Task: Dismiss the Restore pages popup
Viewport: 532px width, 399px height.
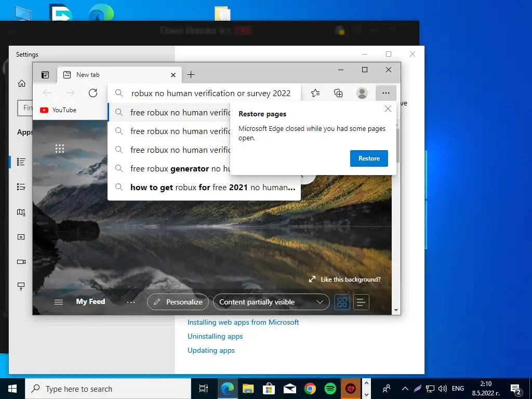Action: click(x=388, y=109)
